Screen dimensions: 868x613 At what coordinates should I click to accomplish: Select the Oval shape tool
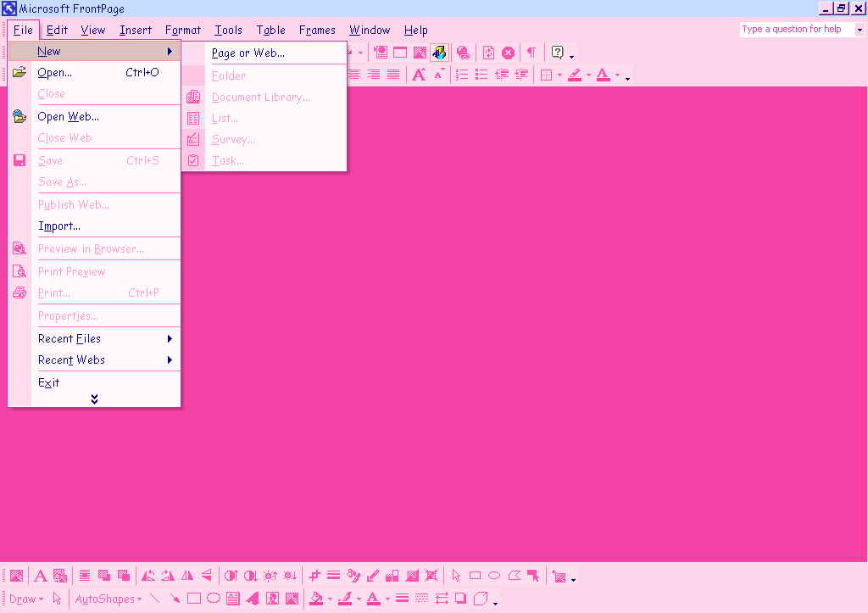pyautogui.click(x=214, y=599)
